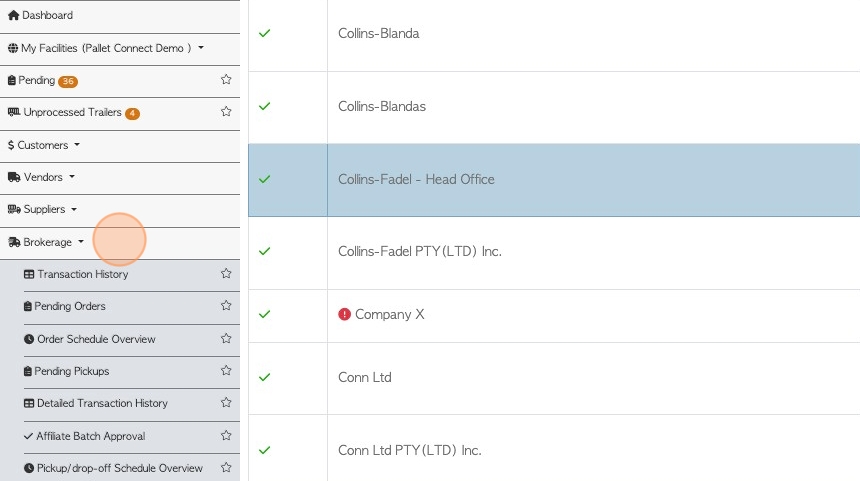This screenshot has width=860, height=481.
Task: Click star beside Pending Pickups
Action: pyautogui.click(x=226, y=370)
